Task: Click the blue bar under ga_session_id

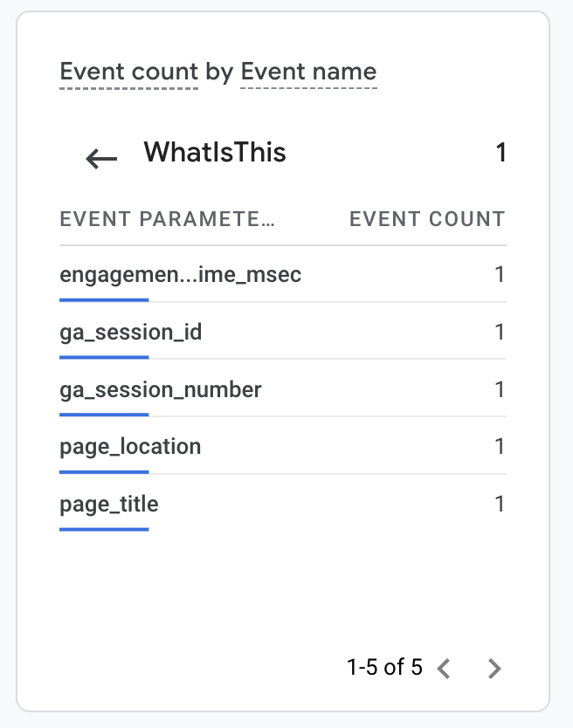Action: click(x=104, y=356)
